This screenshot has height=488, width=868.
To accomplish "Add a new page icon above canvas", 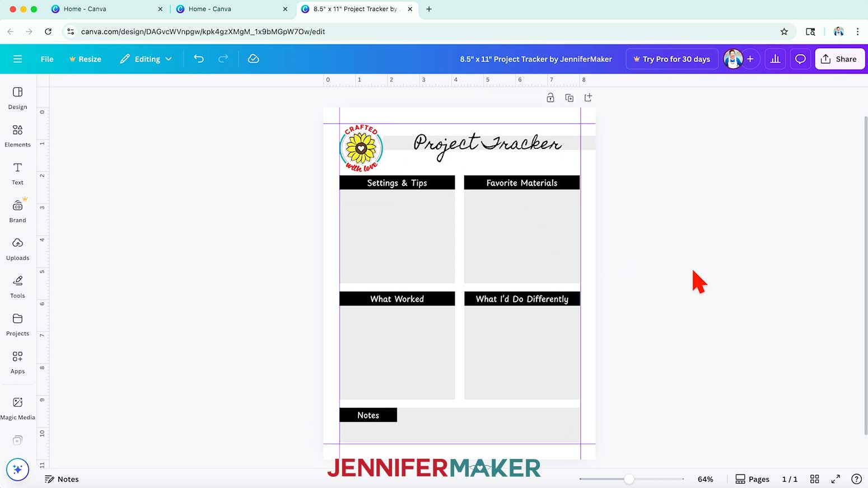I will [588, 98].
